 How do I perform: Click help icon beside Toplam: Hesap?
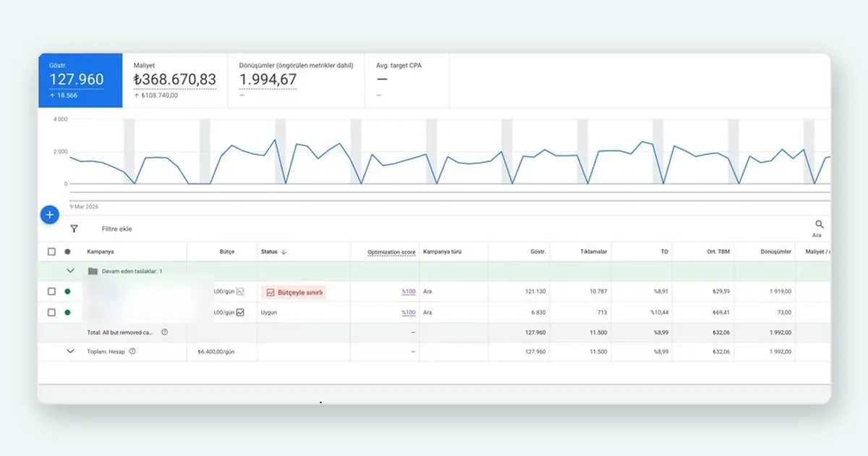click(x=132, y=351)
